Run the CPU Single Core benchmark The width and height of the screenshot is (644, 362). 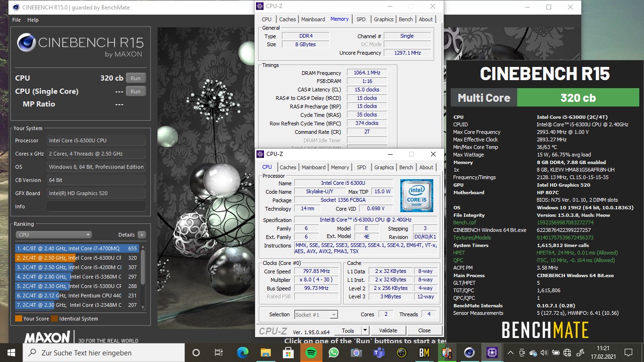click(136, 91)
